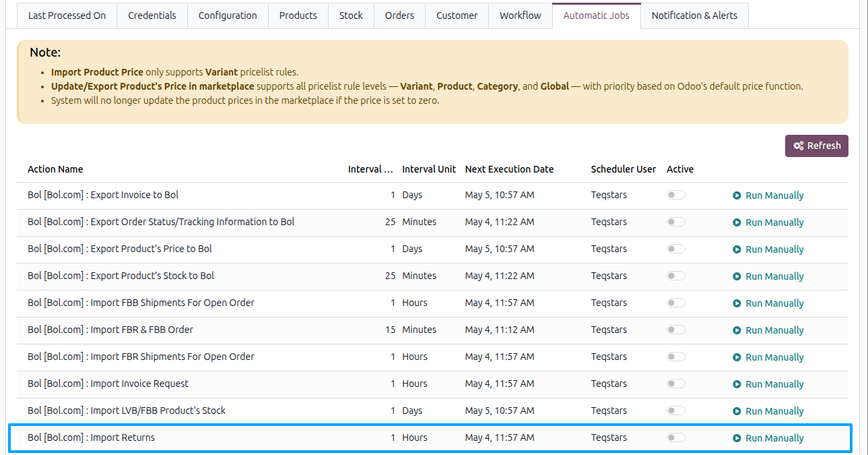The image size is (868, 455).
Task: Select 'Export Product's Stock to Bol' action name
Action: [x=121, y=276]
